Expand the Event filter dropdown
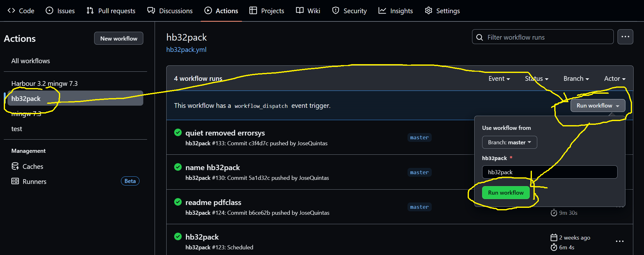The width and height of the screenshot is (644, 255). pyautogui.click(x=499, y=79)
